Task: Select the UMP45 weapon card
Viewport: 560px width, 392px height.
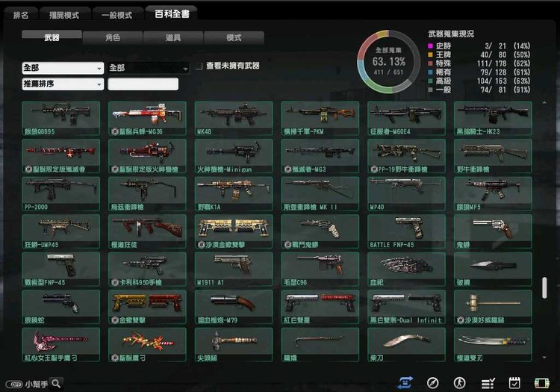Action: click(60, 231)
